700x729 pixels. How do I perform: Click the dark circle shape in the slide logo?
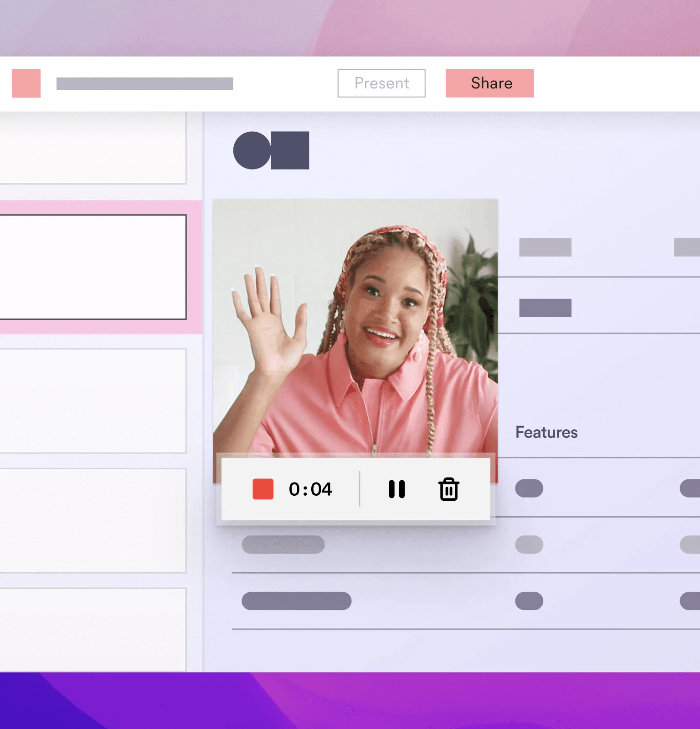point(251,150)
